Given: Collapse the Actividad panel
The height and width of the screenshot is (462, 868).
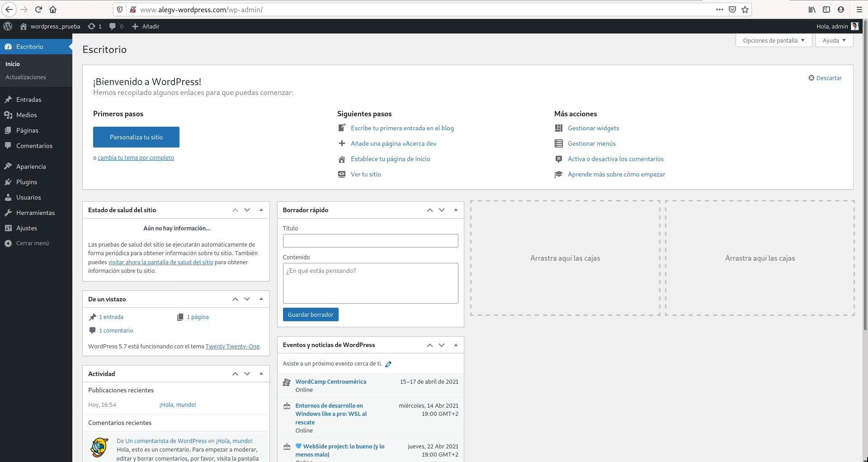Looking at the screenshot, I should pyautogui.click(x=261, y=374).
